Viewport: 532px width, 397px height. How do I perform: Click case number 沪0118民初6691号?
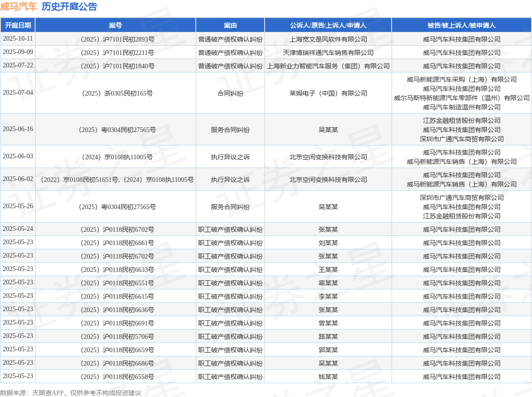pos(117,324)
